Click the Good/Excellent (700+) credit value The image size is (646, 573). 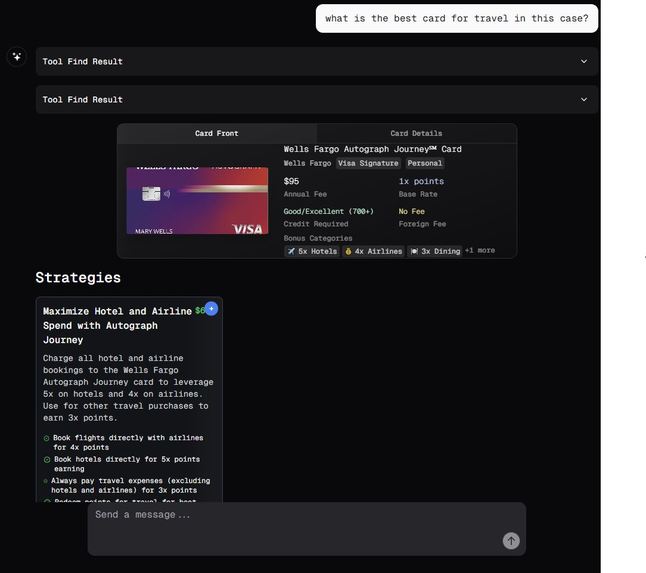click(328, 211)
